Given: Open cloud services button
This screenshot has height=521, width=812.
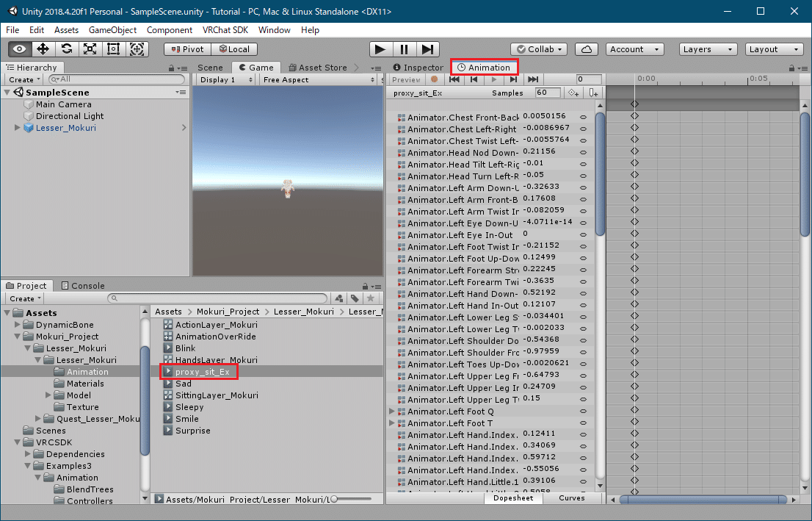Looking at the screenshot, I should coord(587,49).
